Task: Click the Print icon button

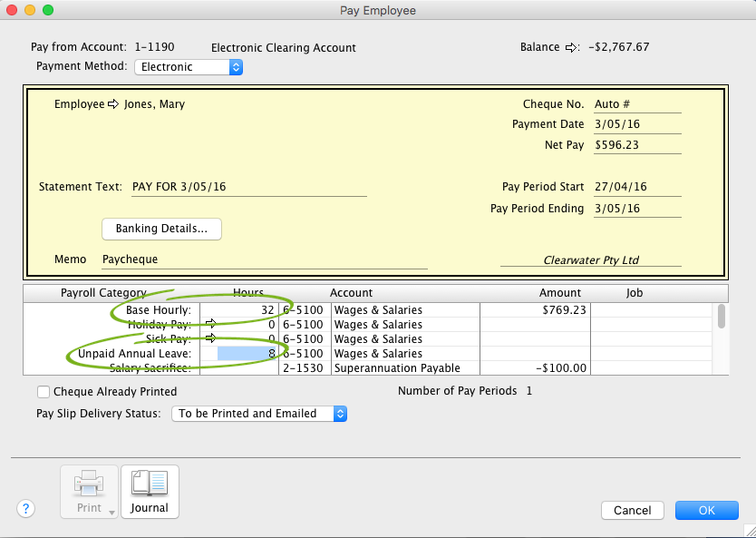Action: 89,491
